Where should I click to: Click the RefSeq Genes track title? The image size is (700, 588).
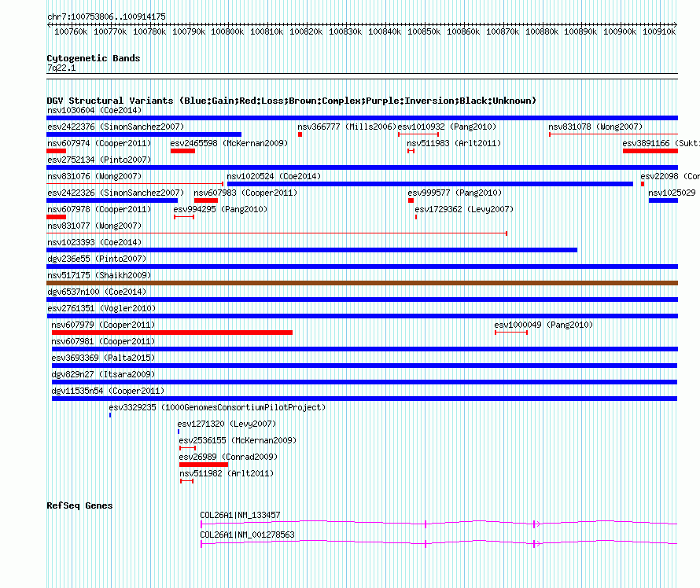click(x=79, y=505)
